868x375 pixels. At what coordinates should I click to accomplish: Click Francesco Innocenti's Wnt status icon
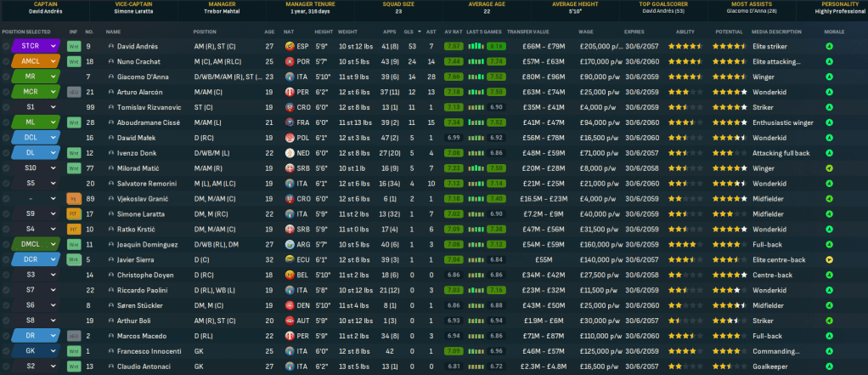[73, 350]
